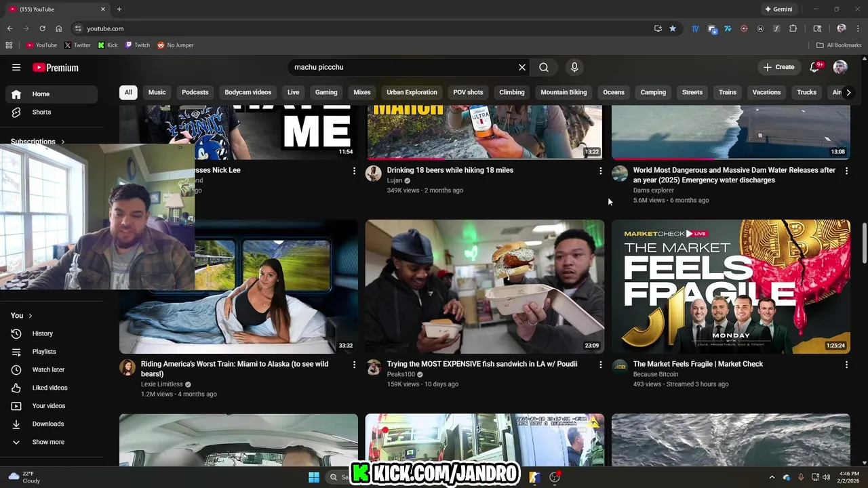Open Shorts in the sidebar
Viewport: 868px width, 488px height.
tap(52, 112)
